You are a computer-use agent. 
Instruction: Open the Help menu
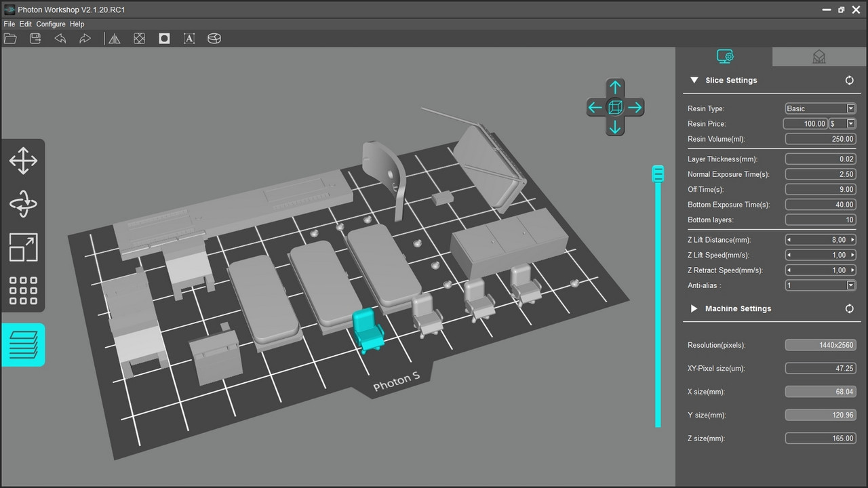coord(77,24)
